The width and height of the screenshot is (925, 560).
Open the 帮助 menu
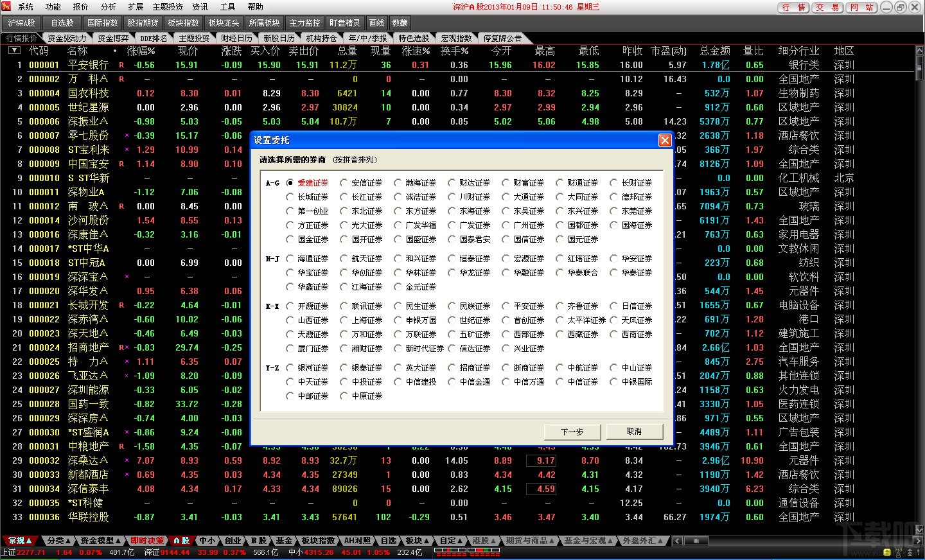pos(256,7)
